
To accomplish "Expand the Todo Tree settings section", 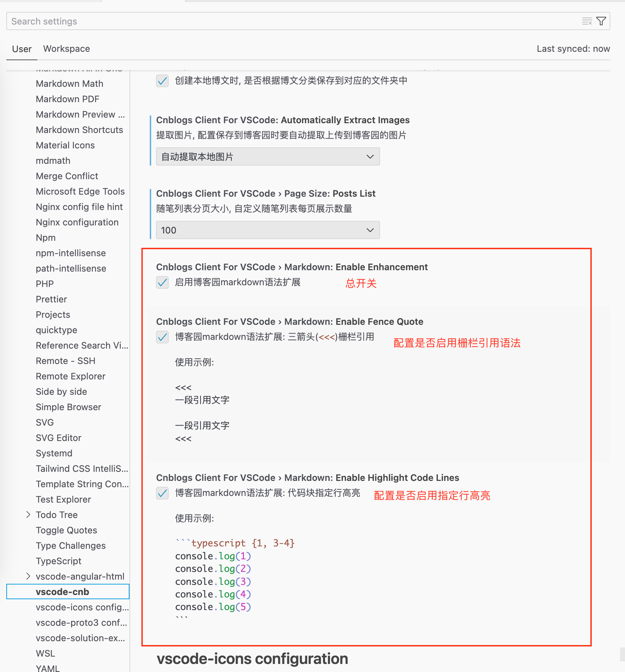I will [x=28, y=515].
